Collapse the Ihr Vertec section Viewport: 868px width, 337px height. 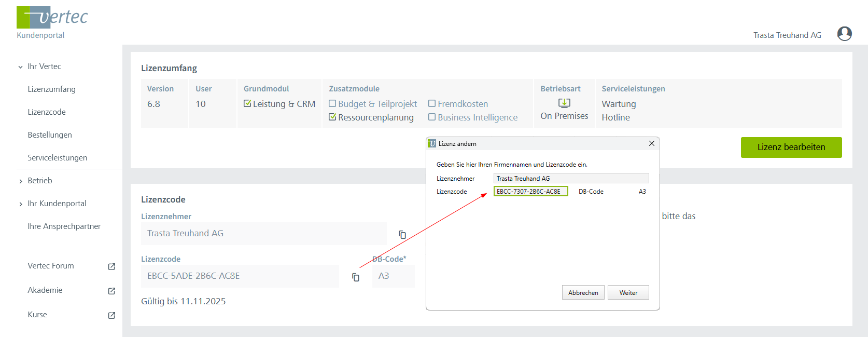21,67
